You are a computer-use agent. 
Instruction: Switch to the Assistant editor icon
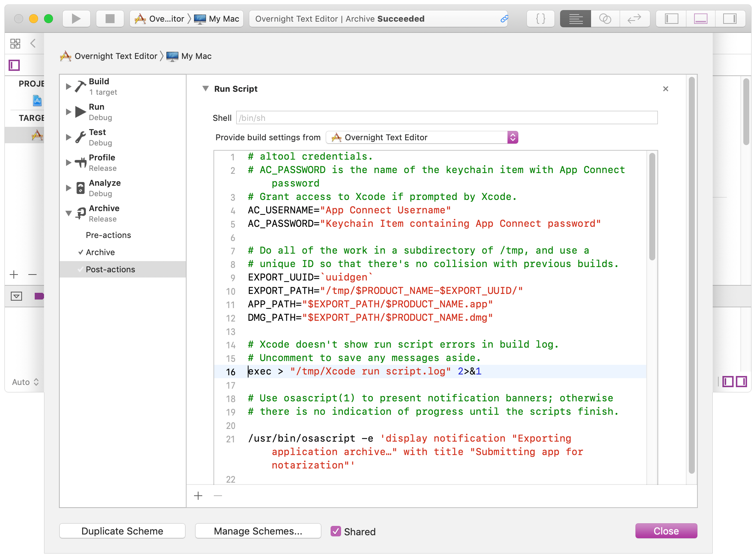click(x=605, y=19)
